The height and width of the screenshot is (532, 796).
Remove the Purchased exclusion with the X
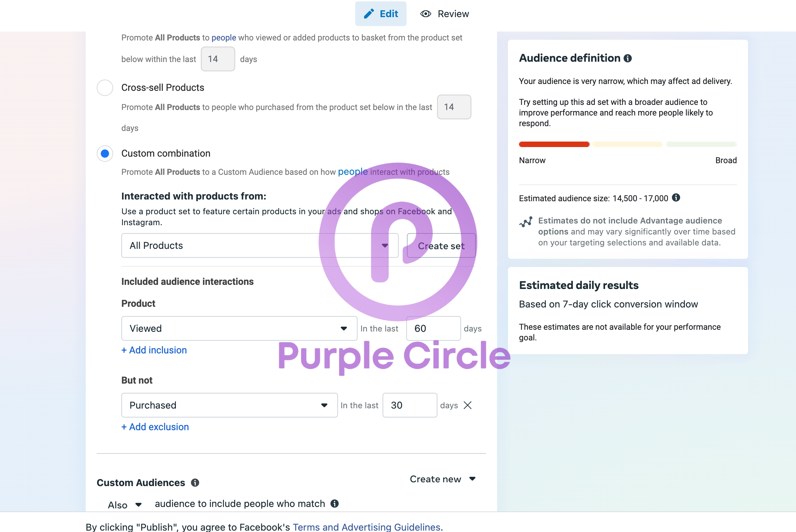(468, 405)
